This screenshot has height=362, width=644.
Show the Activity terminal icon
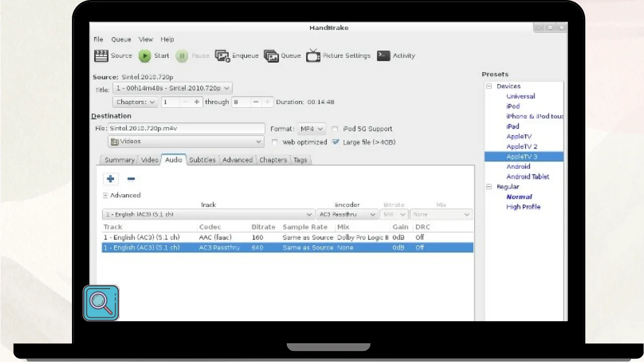pyautogui.click(x=383, y=56)
